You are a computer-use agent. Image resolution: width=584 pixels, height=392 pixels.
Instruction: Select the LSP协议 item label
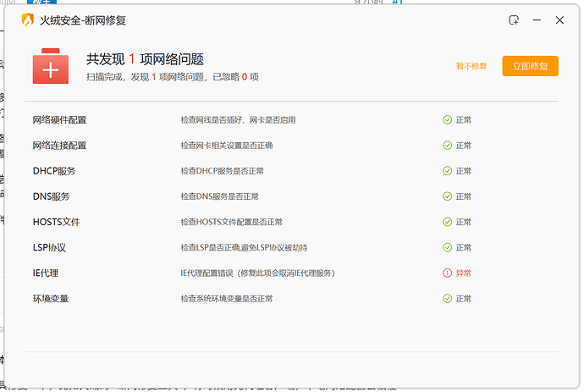click(50, 247)
